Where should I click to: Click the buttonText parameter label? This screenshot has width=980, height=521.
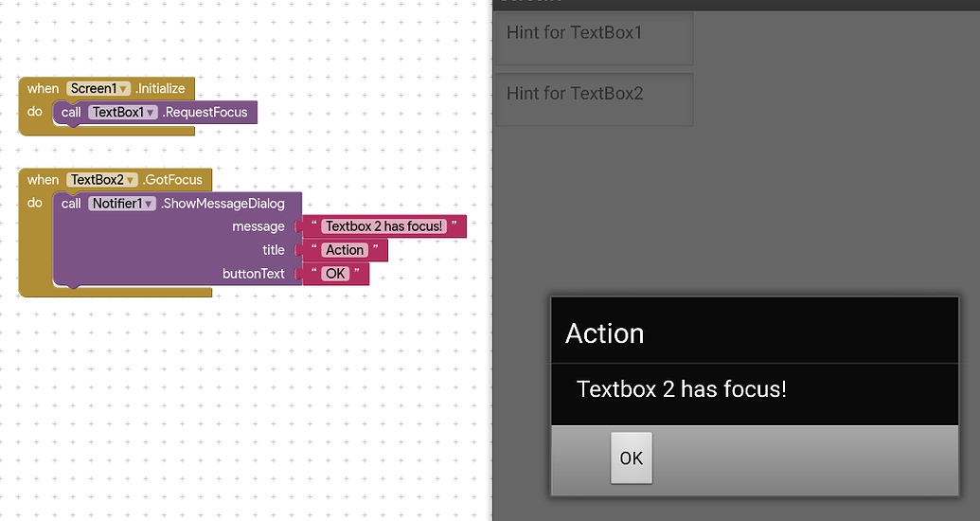253,274
